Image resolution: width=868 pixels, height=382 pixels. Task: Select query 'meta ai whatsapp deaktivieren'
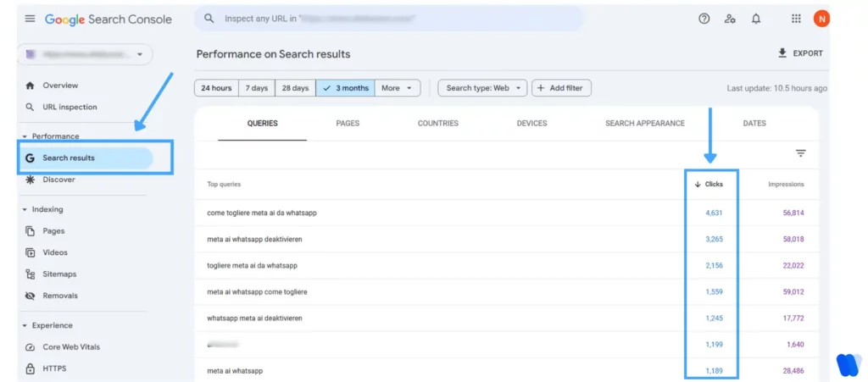point(254,240)
